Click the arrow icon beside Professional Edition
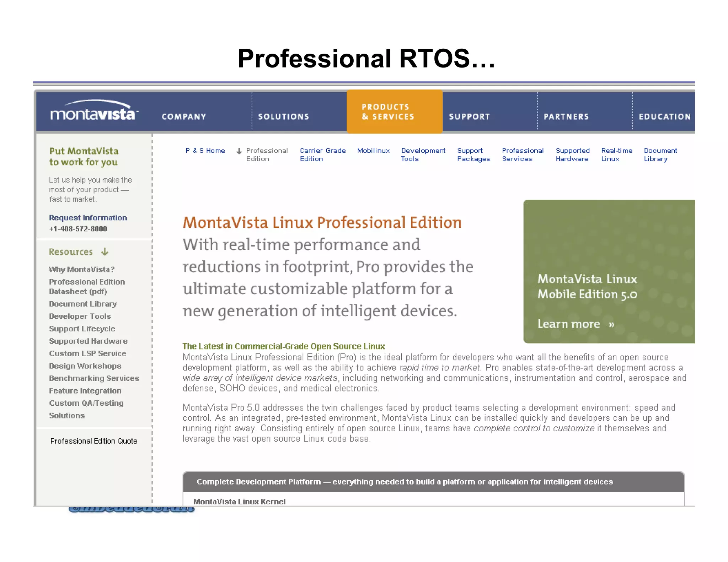 pos(239,151)
